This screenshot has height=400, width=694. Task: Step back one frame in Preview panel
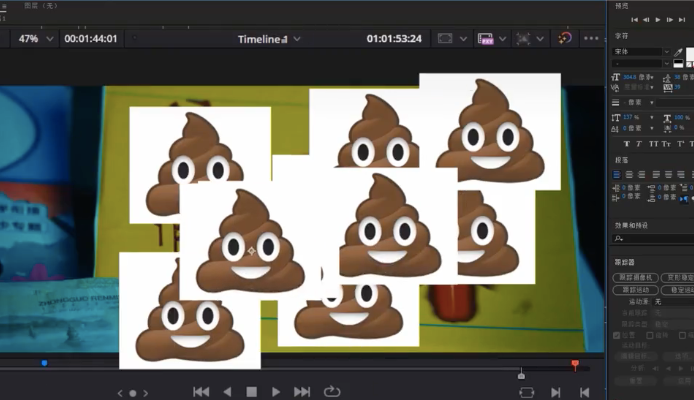click(x=646, y=20)
